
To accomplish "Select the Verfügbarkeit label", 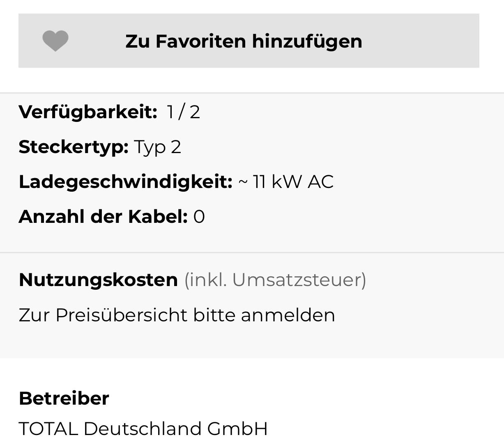I will [x=87, y=112].
